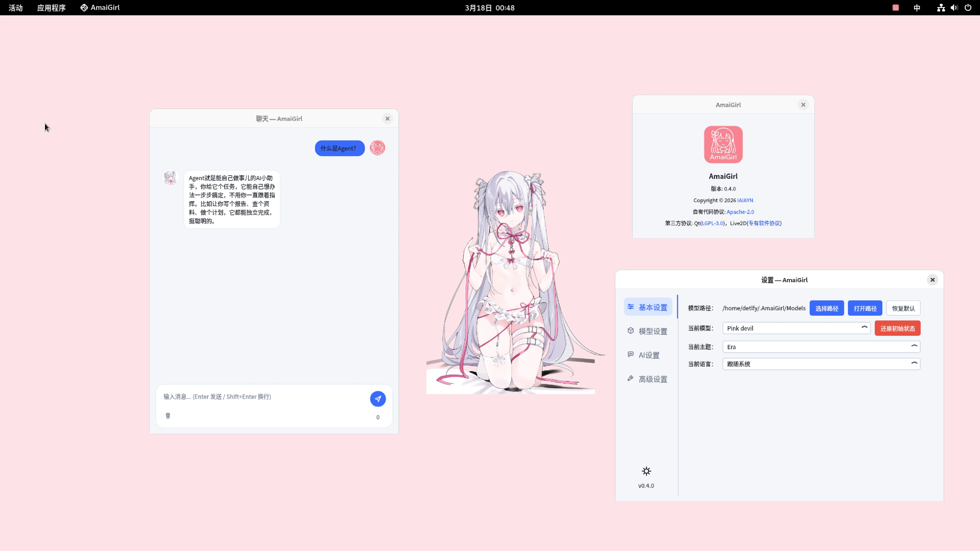Click the 恢复默认 button
Screen dimensions: 980x551
point(903,308)
